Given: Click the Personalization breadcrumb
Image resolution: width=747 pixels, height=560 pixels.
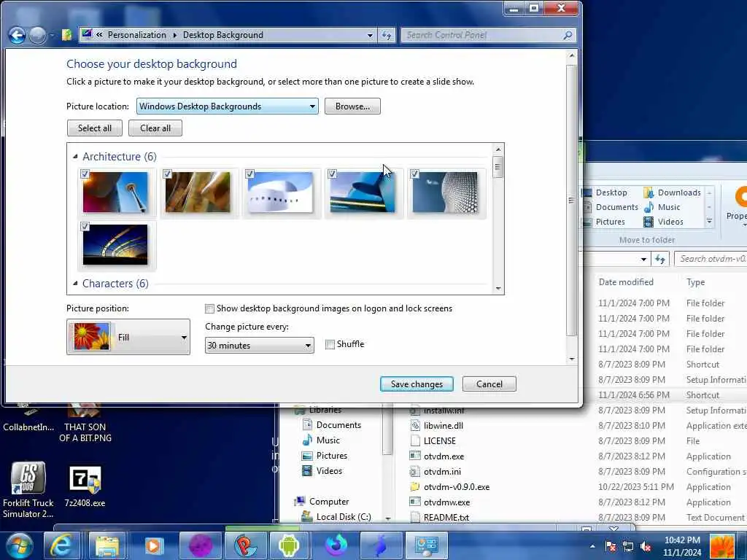Looking at the screenshot, I should coord(136,35).
